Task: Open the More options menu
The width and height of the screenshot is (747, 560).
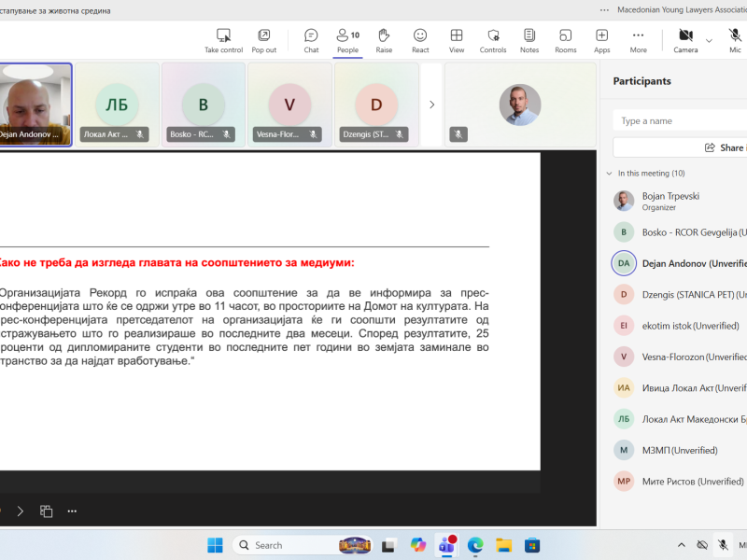Action: (x=638, y=39)
